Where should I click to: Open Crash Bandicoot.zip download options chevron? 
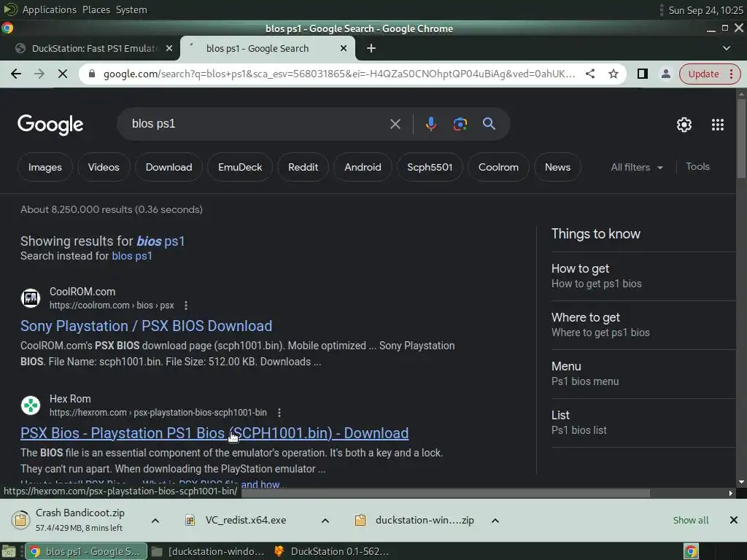[155, 521]
